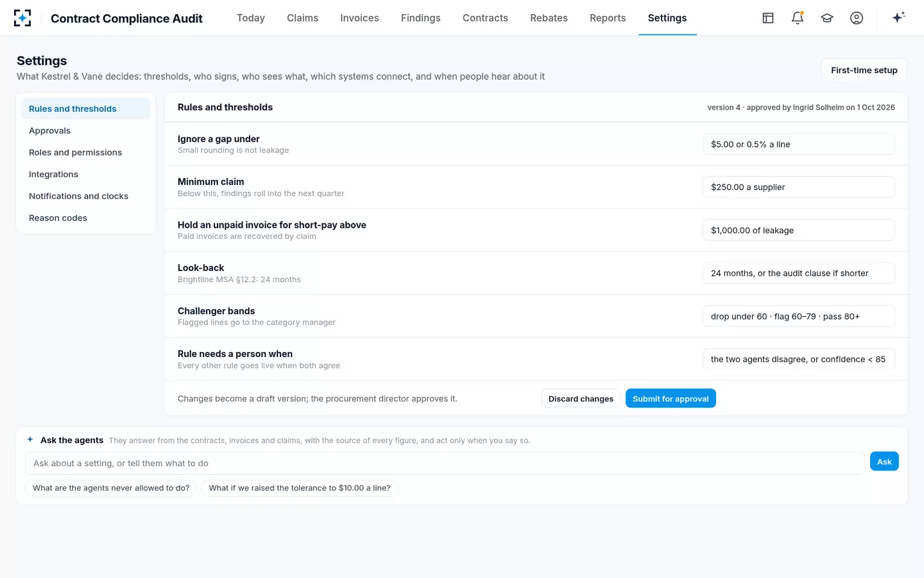This screenshot has width=924, height=578.
Task: Edit the 'Ignore a gap under' value field
Action: 798,144
